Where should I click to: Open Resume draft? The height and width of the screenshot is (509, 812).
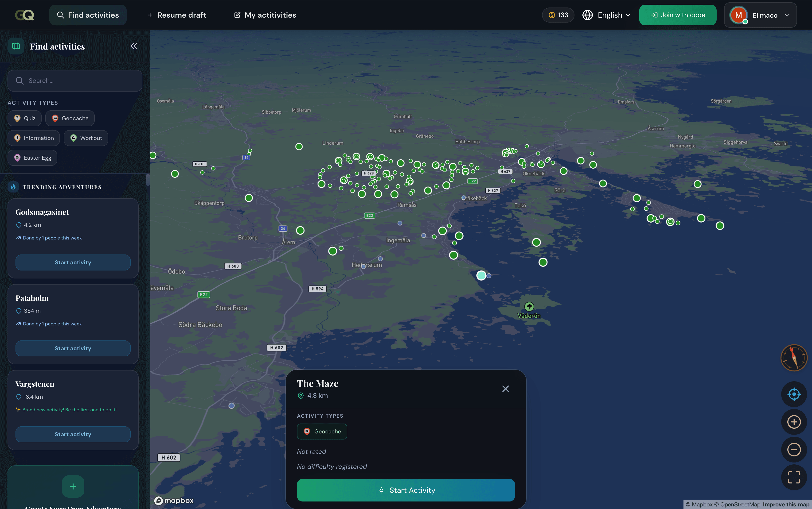coord(176,15)
